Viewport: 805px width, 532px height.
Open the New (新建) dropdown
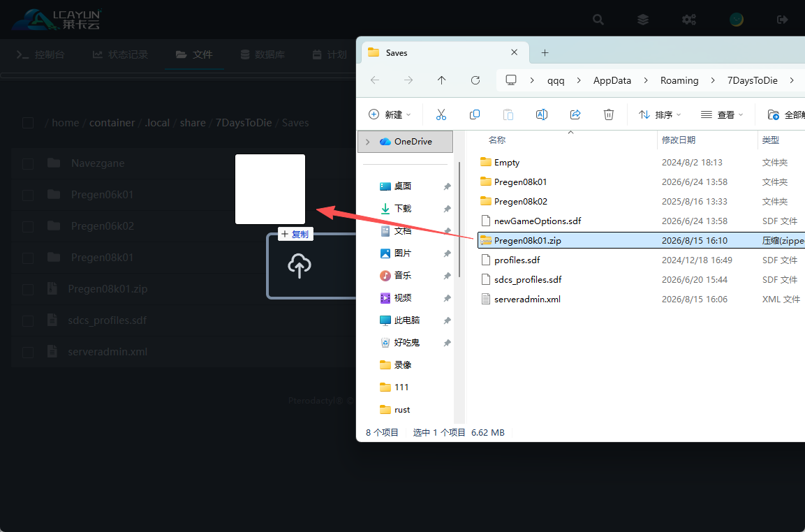point(390,114)
